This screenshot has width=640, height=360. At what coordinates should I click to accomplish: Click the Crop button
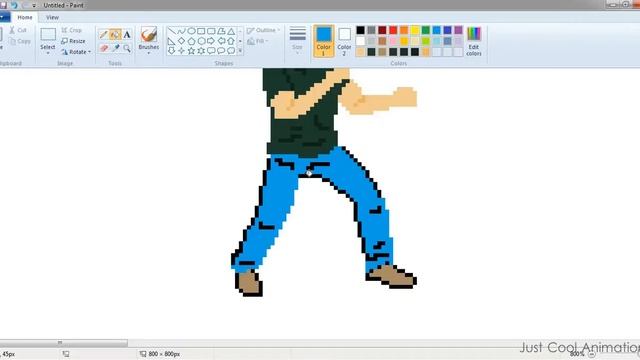pyautogui.click(x=72, y=30)
